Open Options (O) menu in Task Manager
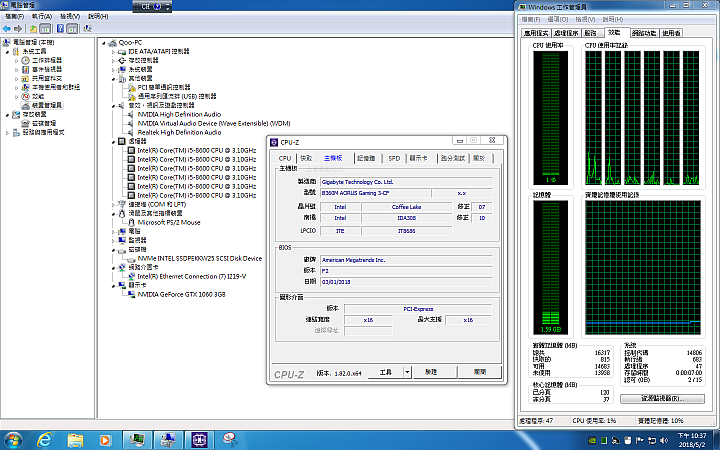 tap(557, 19)
